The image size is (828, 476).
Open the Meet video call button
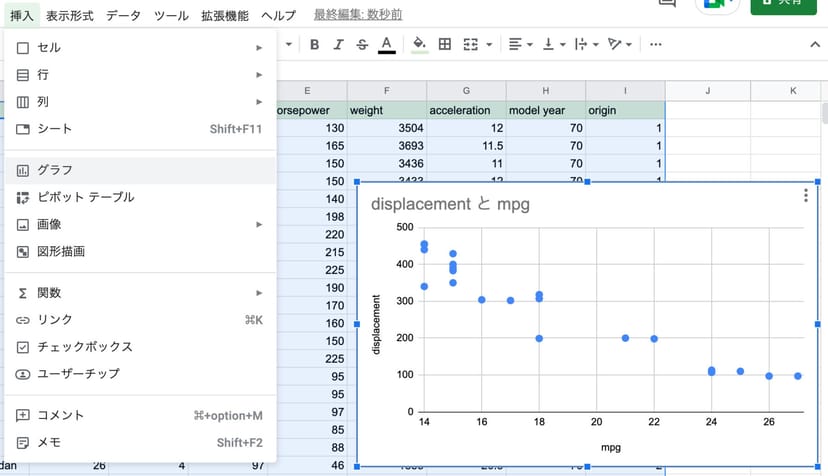(x=718, y=4)
